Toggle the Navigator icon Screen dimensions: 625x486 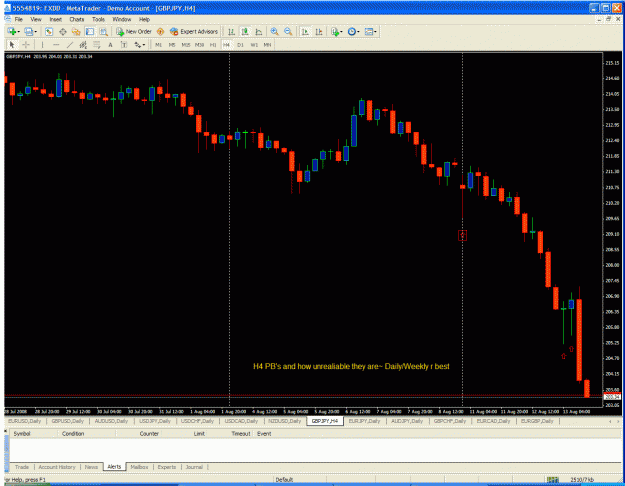[76, 31]
